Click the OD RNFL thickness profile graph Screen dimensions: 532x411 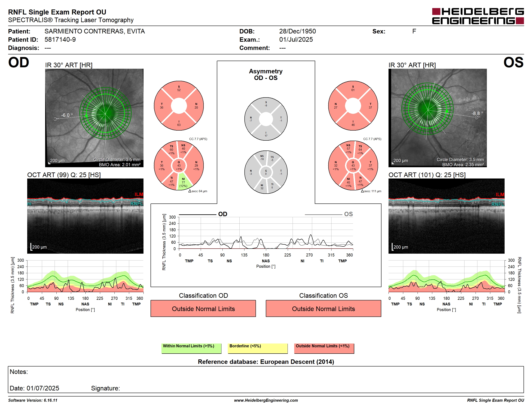pyautogui.click(x=85, y=276)
